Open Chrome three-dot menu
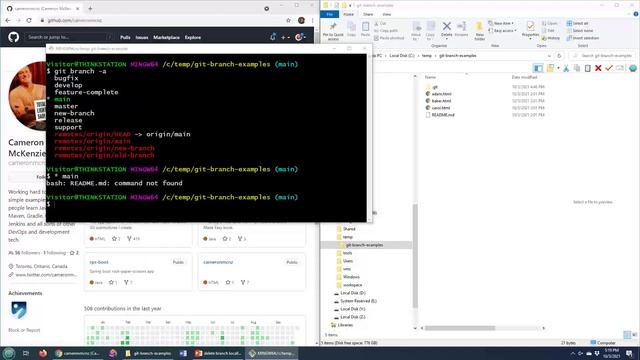The height and width of the screenshot is (360, 640). (312, 20)
